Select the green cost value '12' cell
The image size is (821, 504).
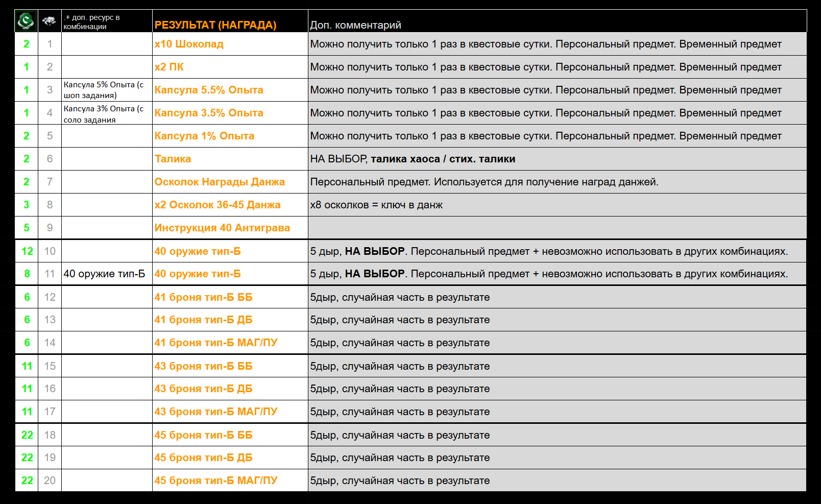point(27,251)
